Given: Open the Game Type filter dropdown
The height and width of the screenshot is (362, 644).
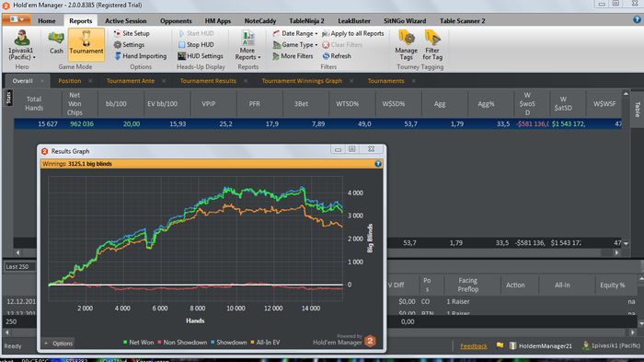Looking at the screenshot, I should [295, 44].
